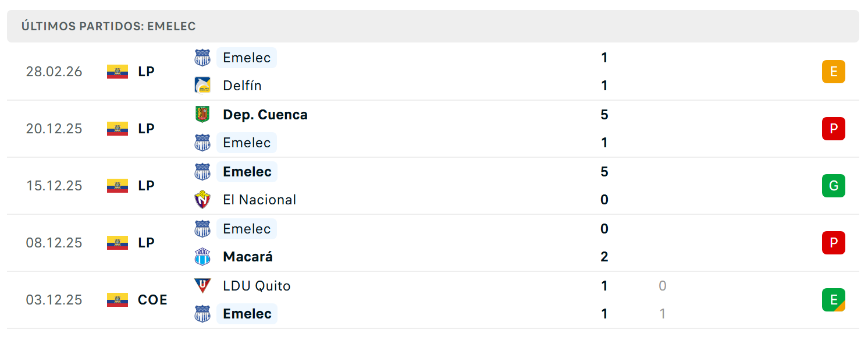Click the red P badge for Dep. Cuenca match

pos(833,129)
